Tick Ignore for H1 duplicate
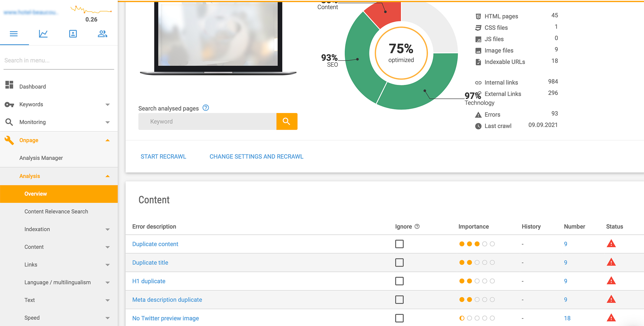Viewport: 644px width, 326px height. [x=399, y=281]
